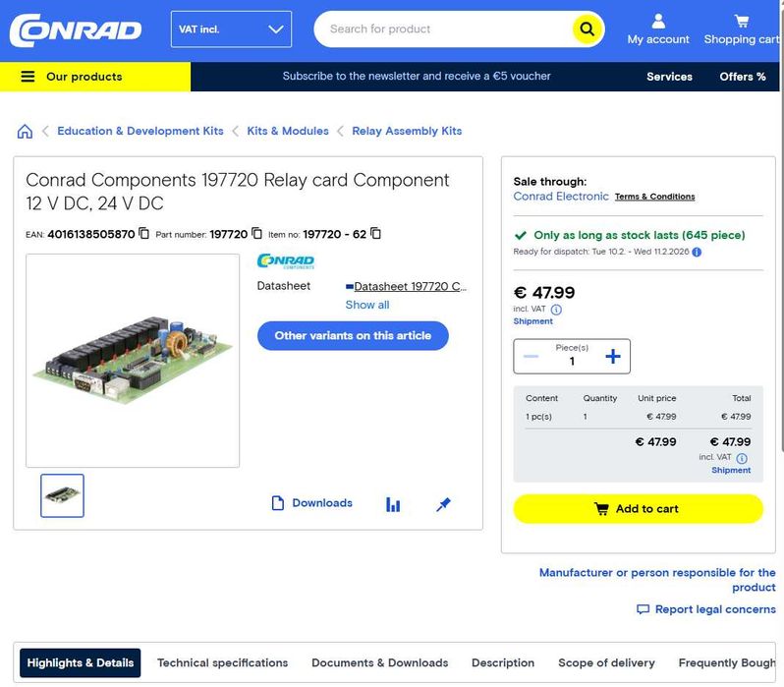Click the Conrad Components brand logo
The image size is (784, 687).
pyautogui.click(x=286, y=261)
